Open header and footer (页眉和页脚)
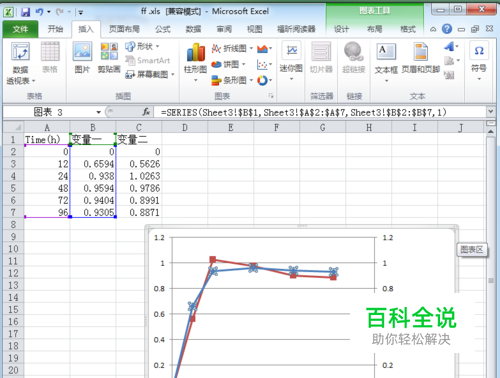The height and width of the screenshot is (378, 500). [x=421, y=57]
